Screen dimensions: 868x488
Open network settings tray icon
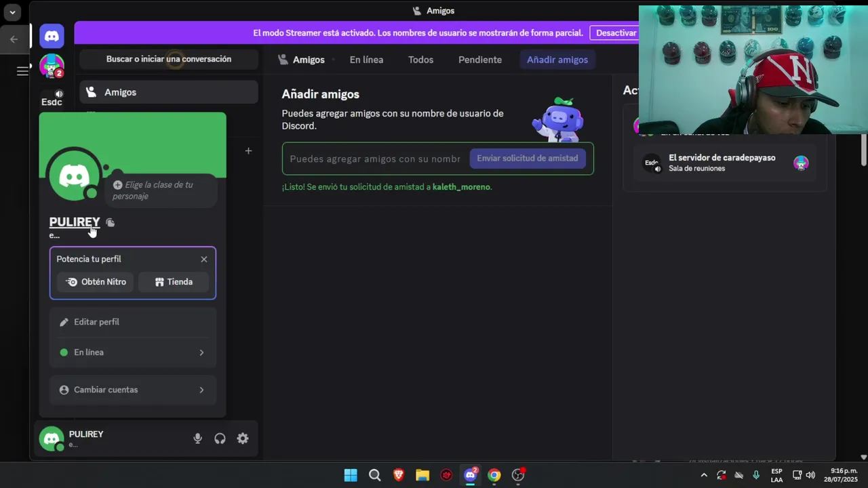tap(797, 475)
